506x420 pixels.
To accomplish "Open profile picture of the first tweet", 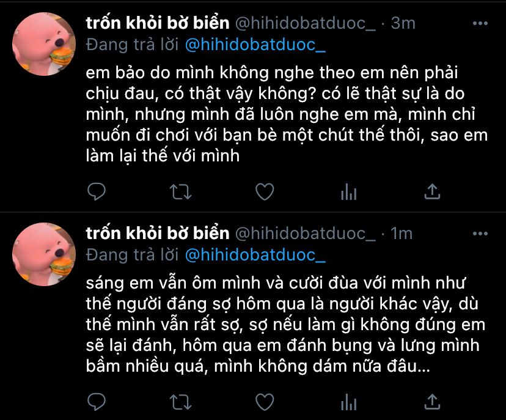I will 44,44.
